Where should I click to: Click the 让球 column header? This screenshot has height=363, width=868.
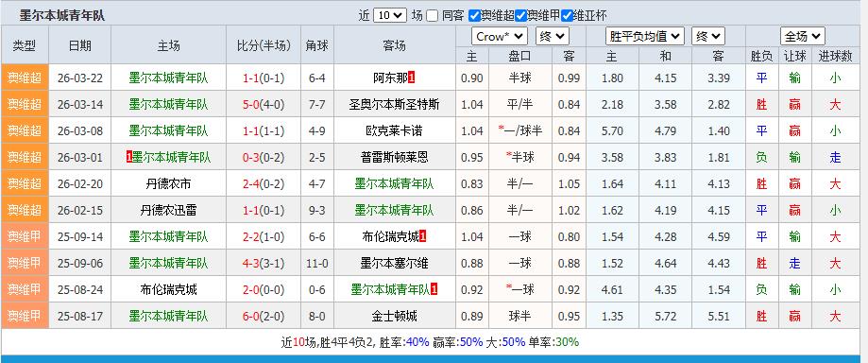pos(795,56)
